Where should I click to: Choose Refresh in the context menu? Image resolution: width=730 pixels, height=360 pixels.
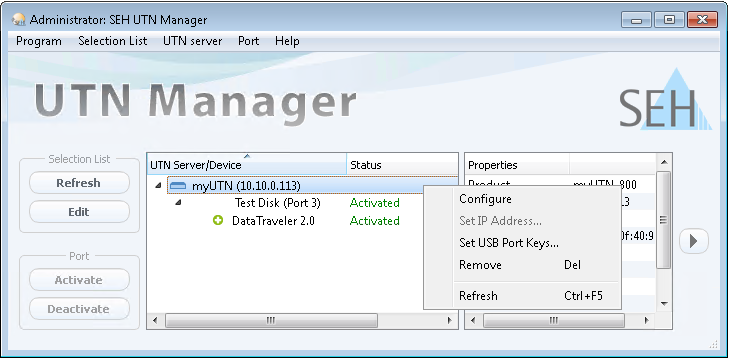[522, 296]
